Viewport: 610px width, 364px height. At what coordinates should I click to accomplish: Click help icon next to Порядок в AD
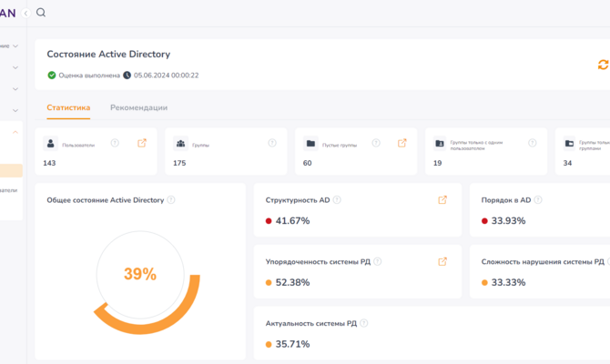539,200
